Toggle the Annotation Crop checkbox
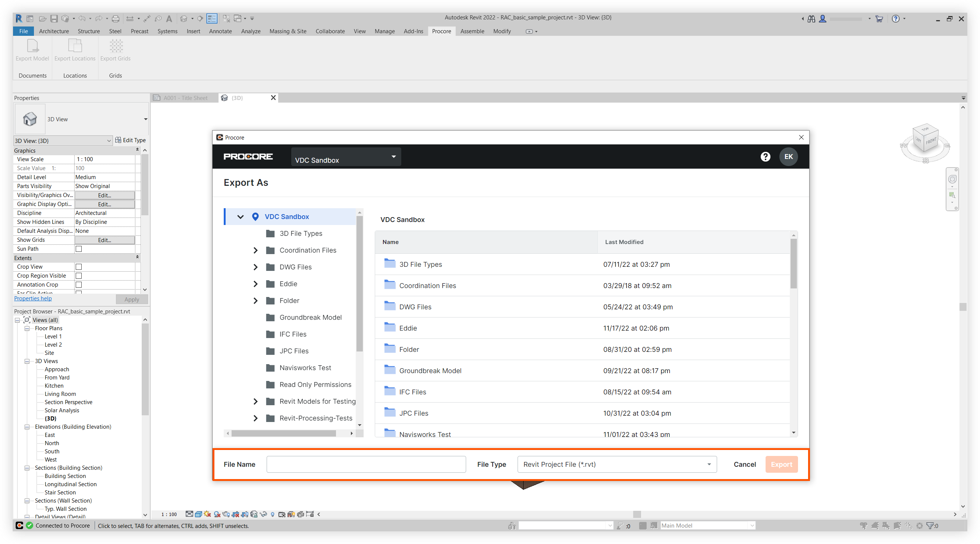The width and height of the screenshot is (980, 544). pos(79,284)
